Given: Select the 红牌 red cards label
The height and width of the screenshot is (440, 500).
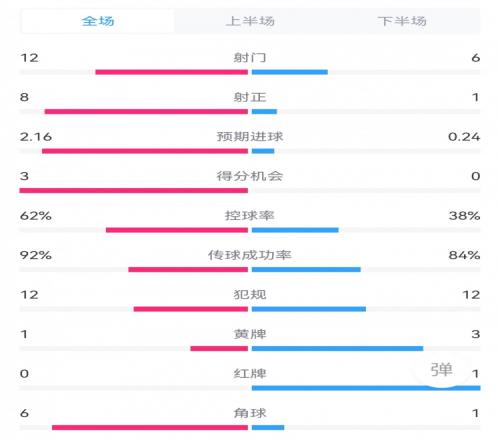Looking at the screenshot, I should 250,374.
